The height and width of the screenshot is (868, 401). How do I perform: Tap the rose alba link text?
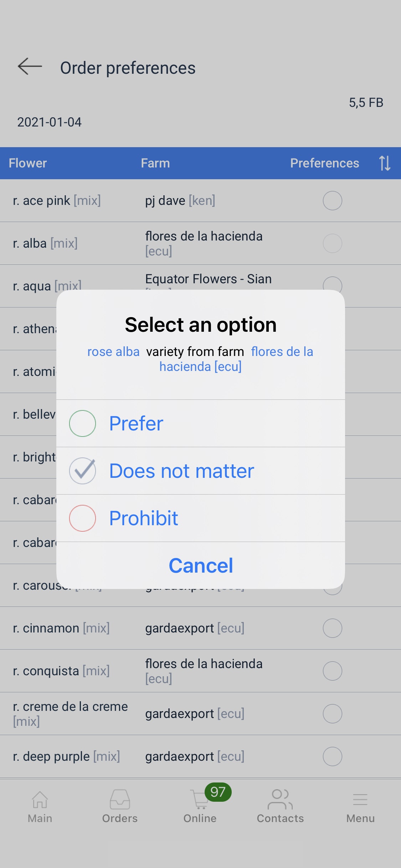[113, 352]
